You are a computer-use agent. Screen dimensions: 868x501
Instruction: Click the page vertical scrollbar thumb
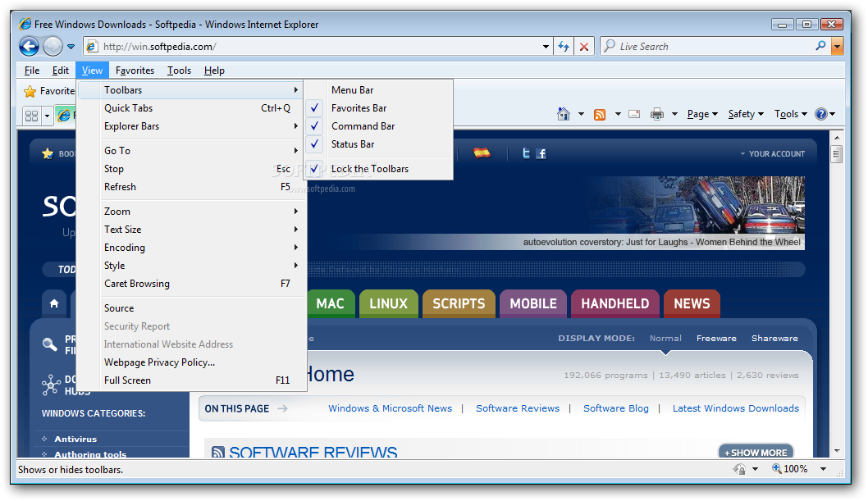(x=837, y=153)
